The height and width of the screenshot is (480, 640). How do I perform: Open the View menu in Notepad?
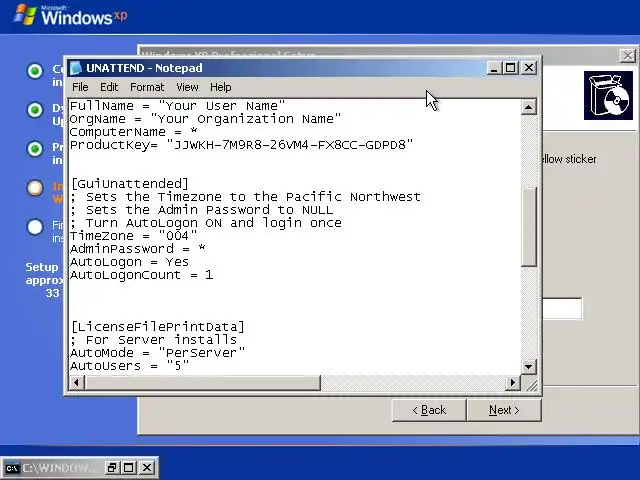coord(187,87)
